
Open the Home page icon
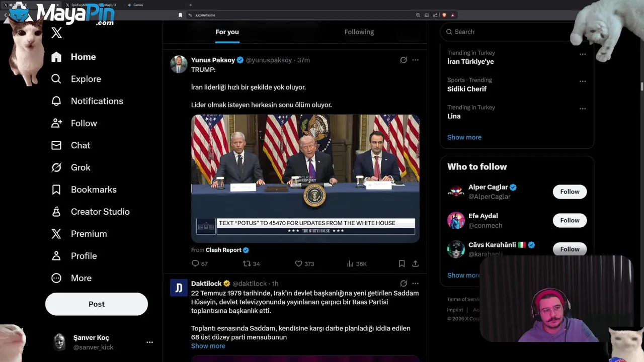56,57
